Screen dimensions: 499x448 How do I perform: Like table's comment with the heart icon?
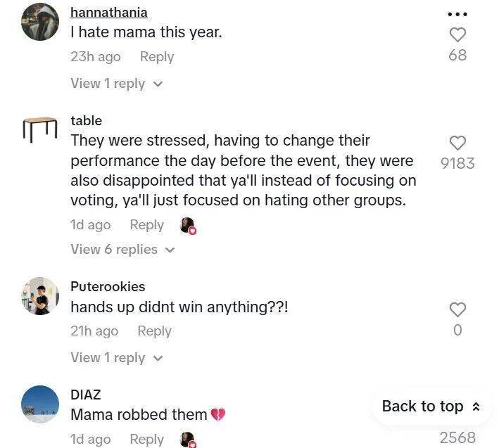click(457, 143)
